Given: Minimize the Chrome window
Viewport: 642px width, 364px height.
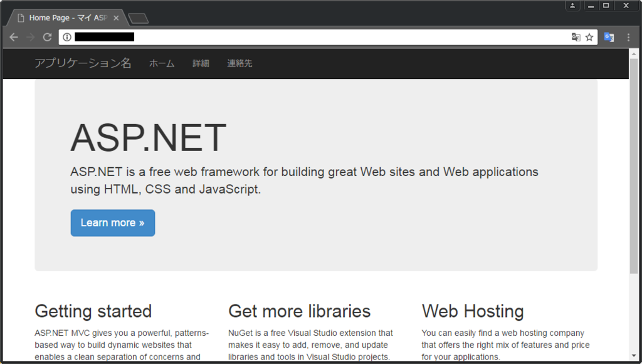Looking at the screenshot, I should pyautogui.click(x=591, y=6).
